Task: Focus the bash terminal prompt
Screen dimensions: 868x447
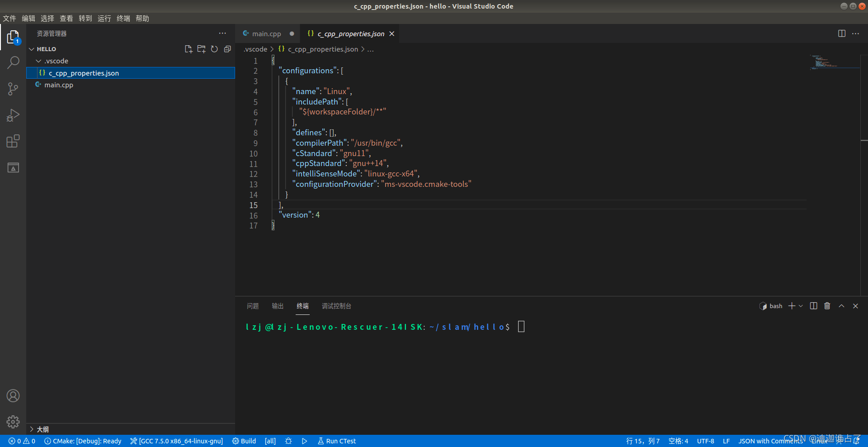Action: pyautogui.click(x=521, y=327)
